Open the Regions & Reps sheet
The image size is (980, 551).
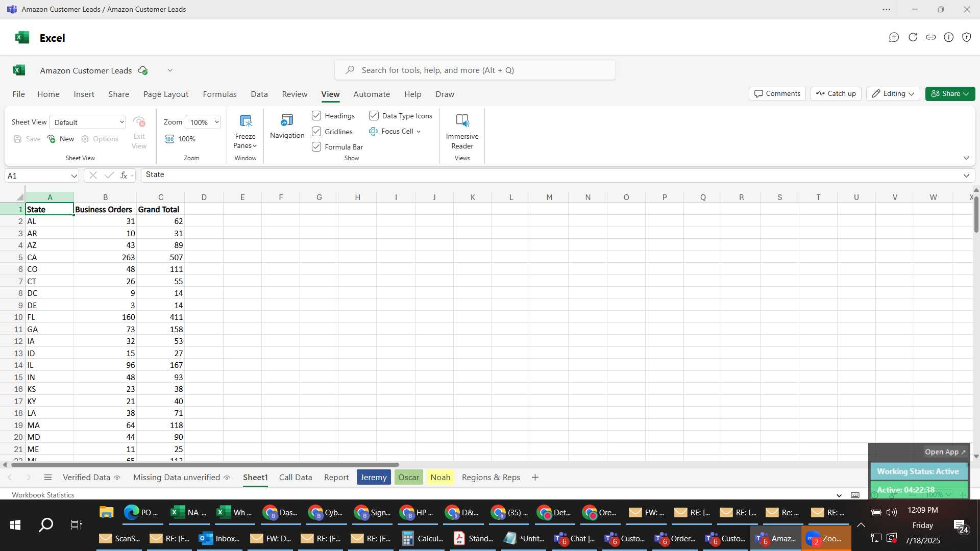pos(491,478)
